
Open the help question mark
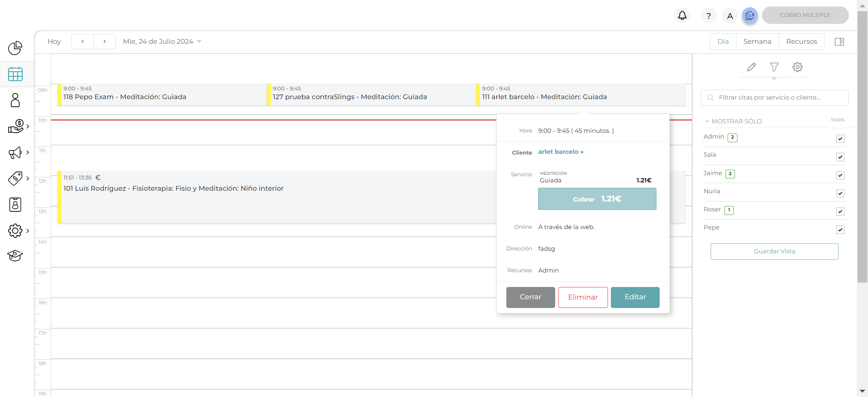(x=709, y=16)
